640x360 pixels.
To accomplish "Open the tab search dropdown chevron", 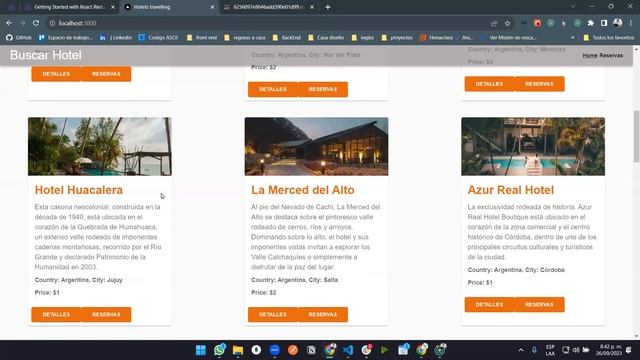I will (573, 7).
